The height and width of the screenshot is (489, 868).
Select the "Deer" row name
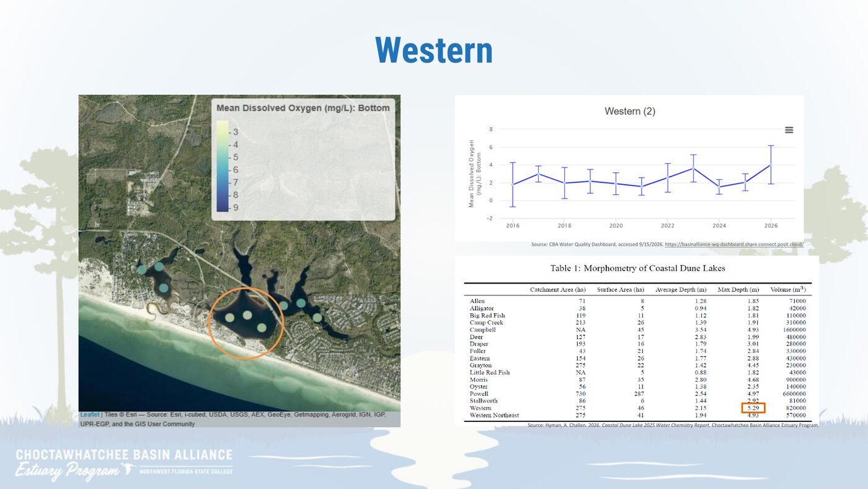477,337
